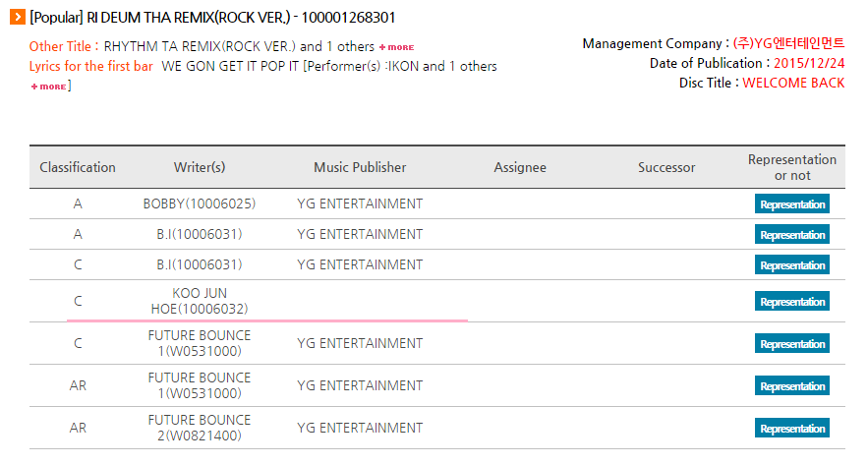Screen dimensions: 868x465
Task: Click FUTURE BOUNCE 2(W0821400) writer cell
Action: point(200,428)
